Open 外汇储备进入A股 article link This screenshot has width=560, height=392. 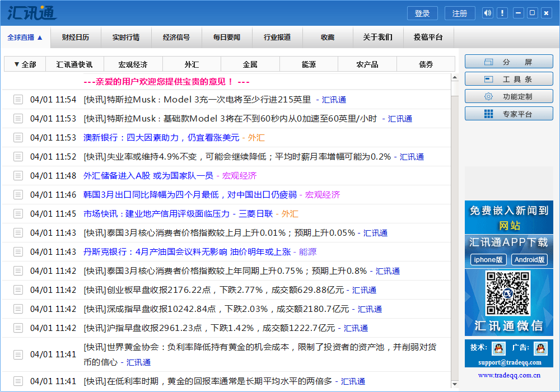click(148, 176)
